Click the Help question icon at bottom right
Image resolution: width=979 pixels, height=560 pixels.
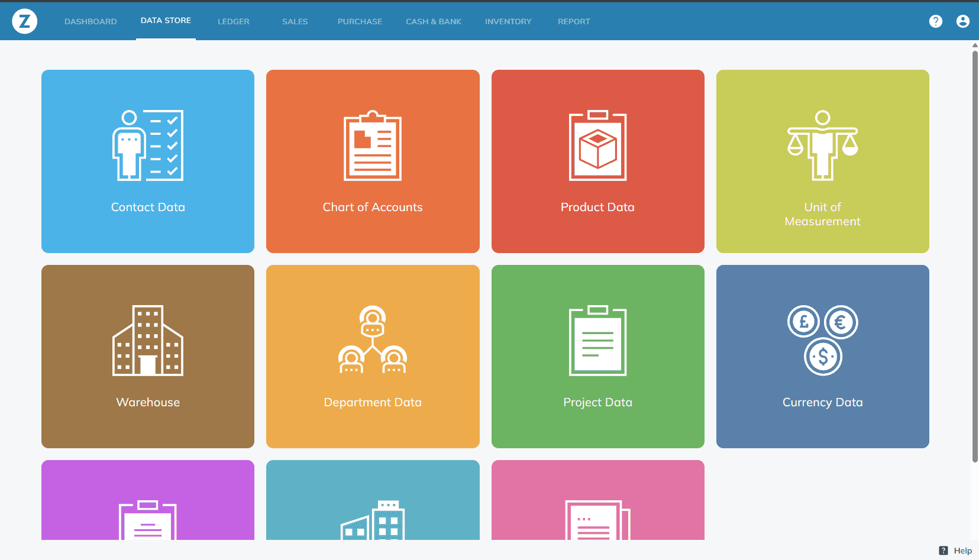[944, 551]
